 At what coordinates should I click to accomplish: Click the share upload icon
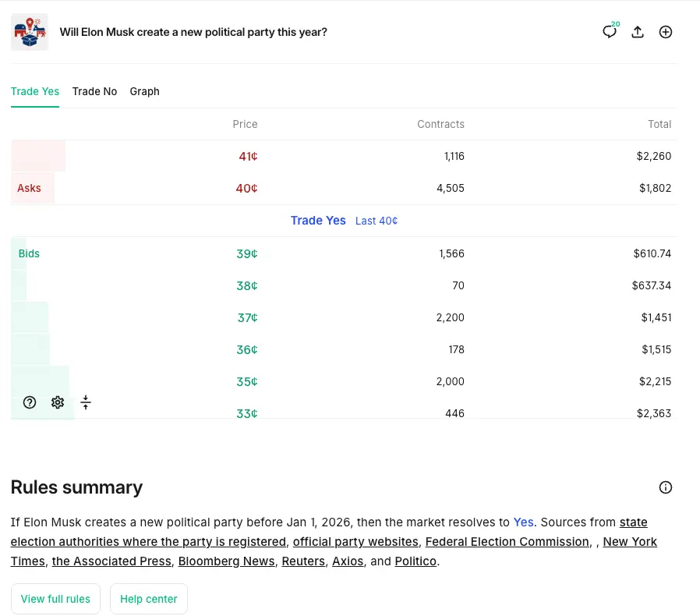[x=638, y=32]
